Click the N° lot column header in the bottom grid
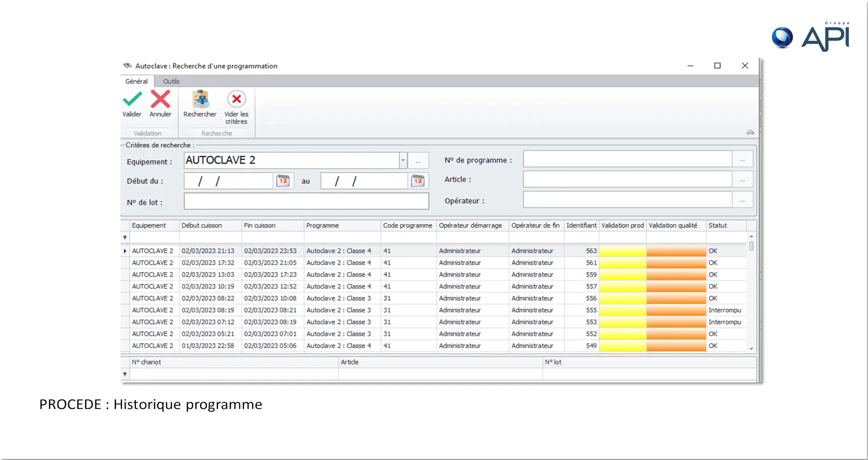This screenshot has height=460, width=868. coord(649,362)
